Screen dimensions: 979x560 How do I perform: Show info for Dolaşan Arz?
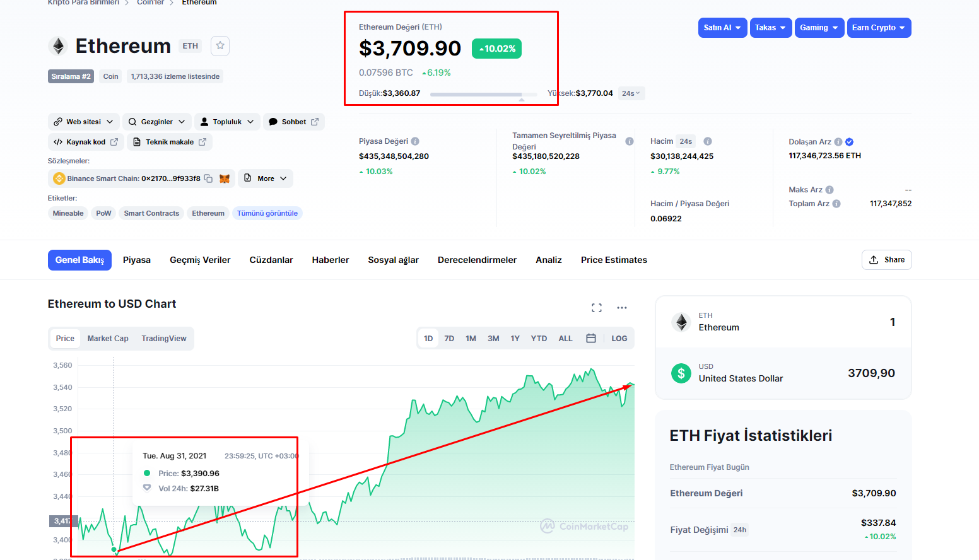click(x=838, y=142)
